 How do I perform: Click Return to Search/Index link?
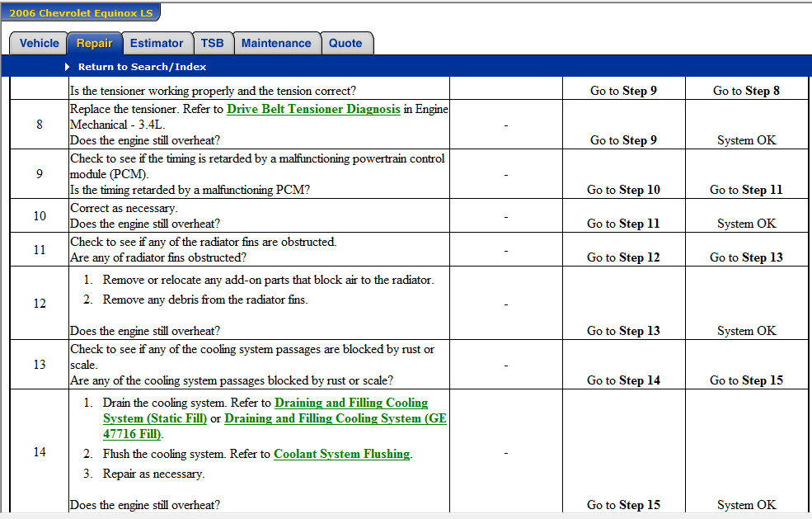pyautogui.click(x=142, y=67)
